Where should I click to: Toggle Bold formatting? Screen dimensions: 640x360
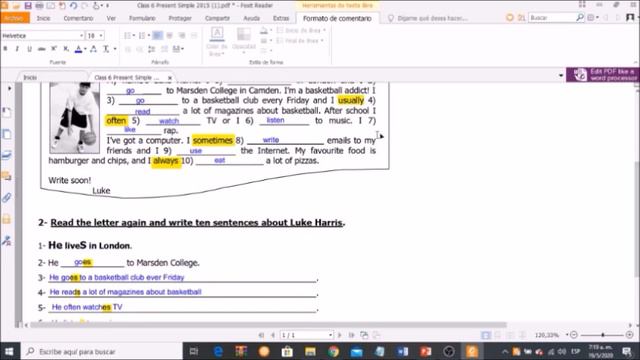click(5, 49)
